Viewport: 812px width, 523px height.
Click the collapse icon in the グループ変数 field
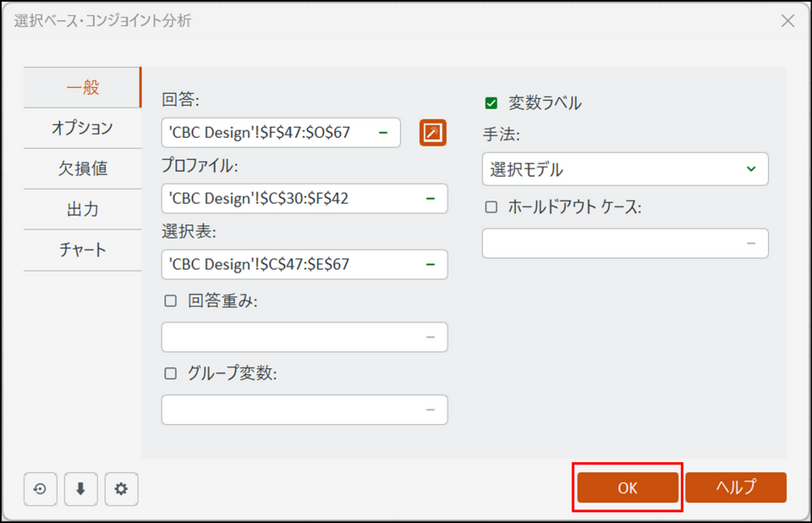430,410
